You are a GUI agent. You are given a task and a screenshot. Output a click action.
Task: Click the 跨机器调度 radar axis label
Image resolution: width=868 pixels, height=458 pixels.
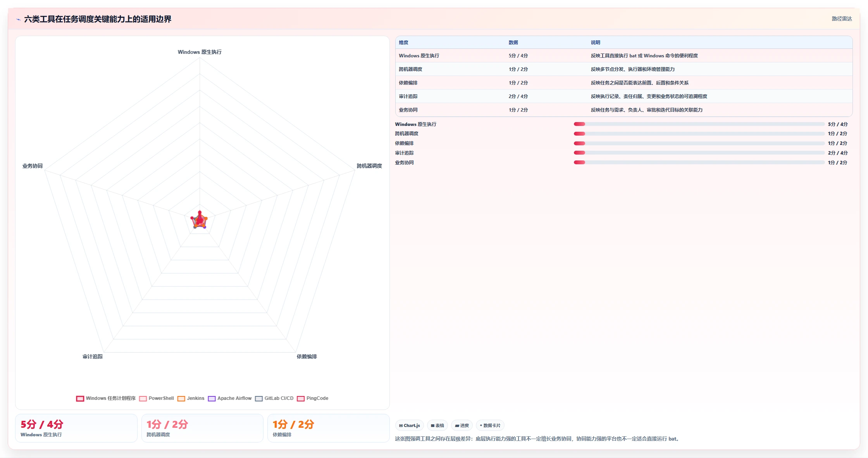coord(369,166)
